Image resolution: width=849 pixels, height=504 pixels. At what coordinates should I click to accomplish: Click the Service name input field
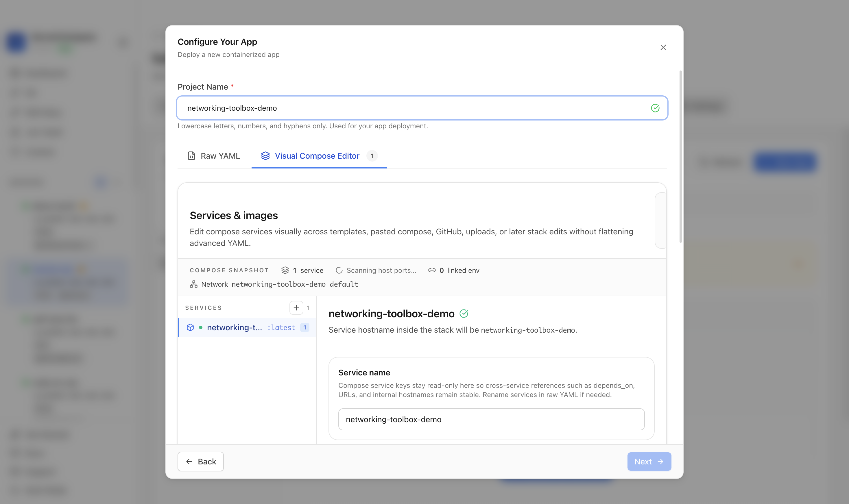(x=491, y=419)
